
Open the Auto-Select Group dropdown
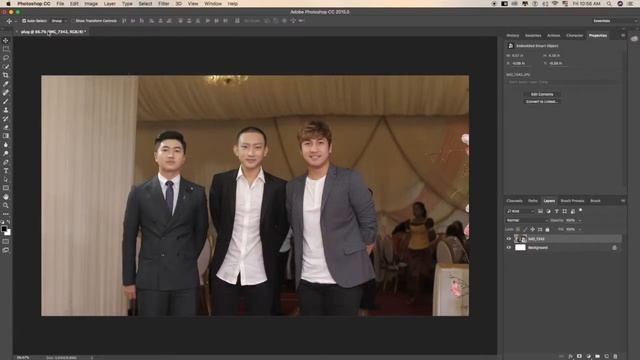(x=59, y=21)
